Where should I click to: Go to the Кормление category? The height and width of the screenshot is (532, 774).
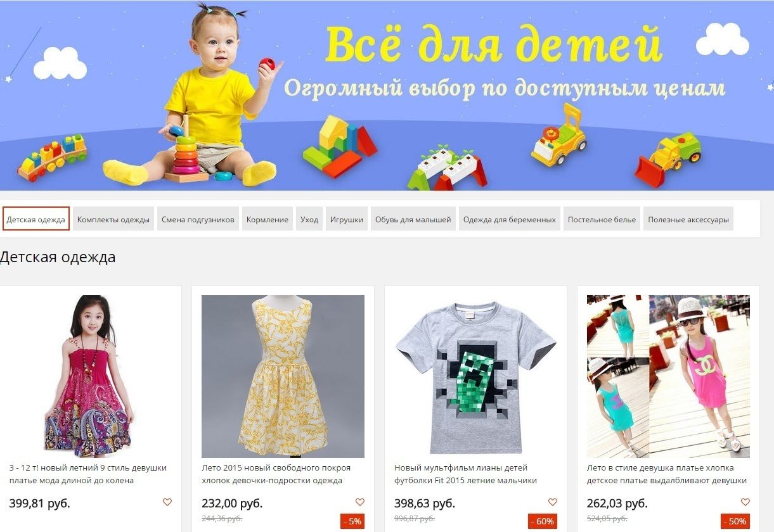268,219
